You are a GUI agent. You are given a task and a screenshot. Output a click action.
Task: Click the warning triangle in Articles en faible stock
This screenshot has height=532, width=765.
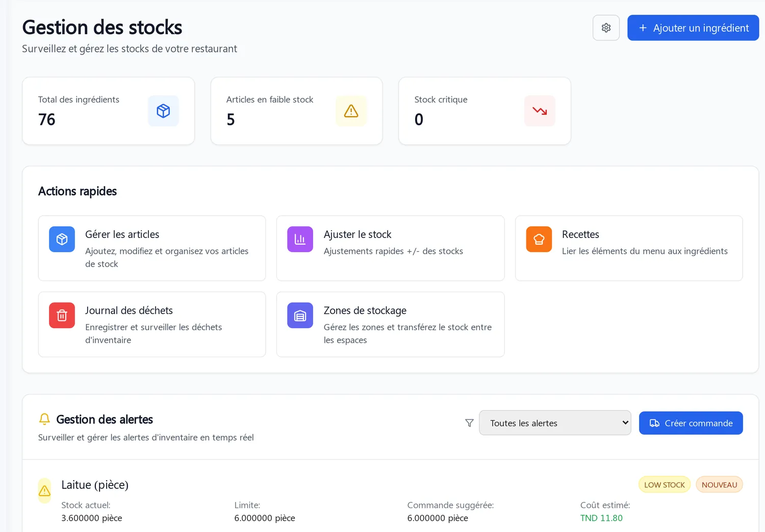tap(351, 111)
